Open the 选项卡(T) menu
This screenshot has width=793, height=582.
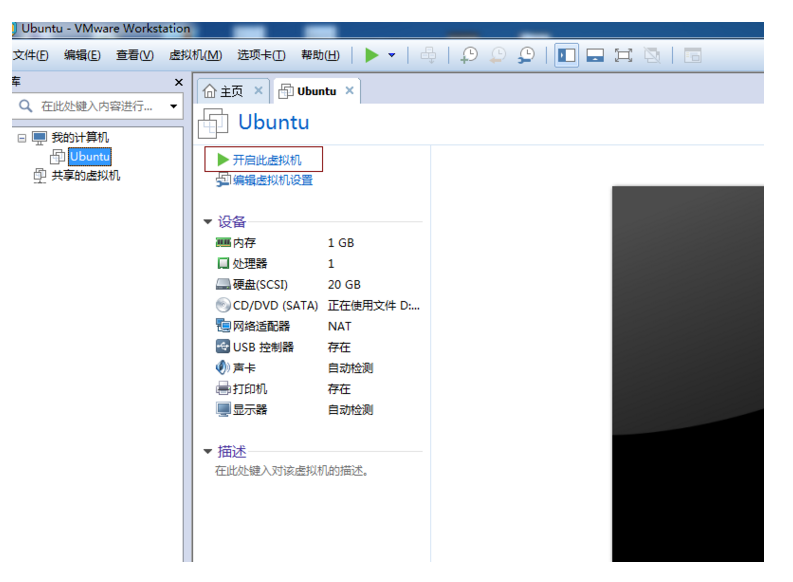(261, 55)
